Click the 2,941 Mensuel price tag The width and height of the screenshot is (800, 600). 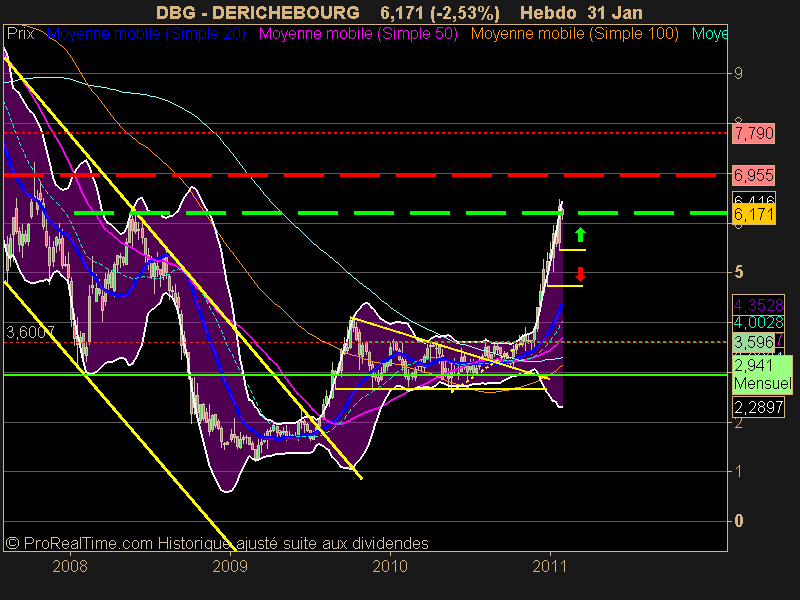762,374
